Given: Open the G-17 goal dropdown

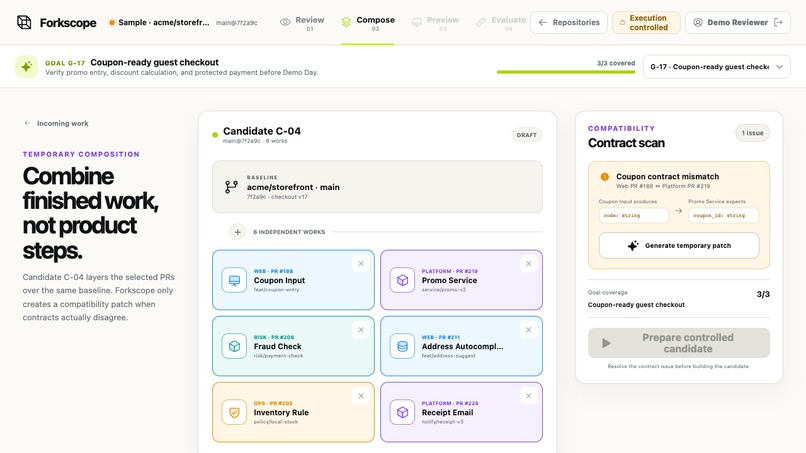Looking at the screenshot, I should pyautogui.click(x=717, y=67).
